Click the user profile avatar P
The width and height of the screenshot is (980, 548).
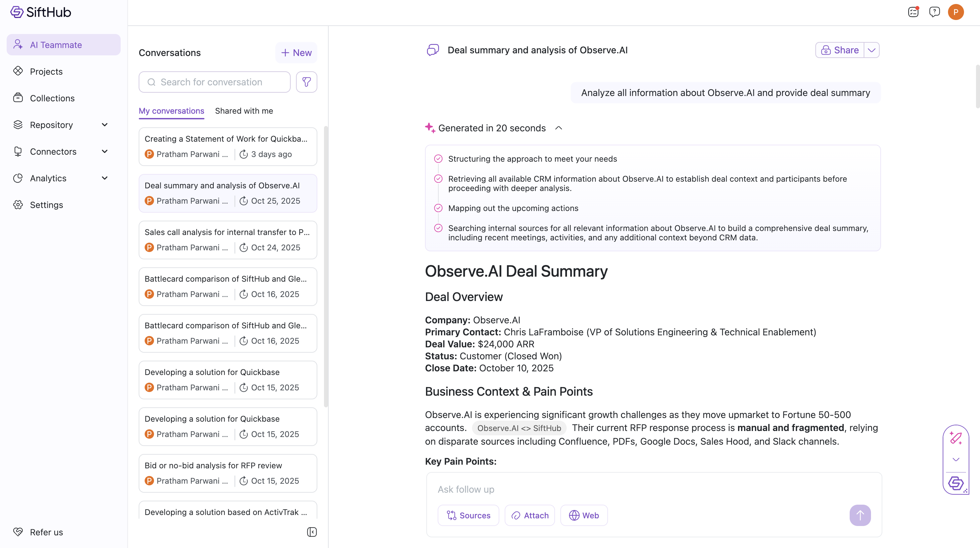tap(956, 12)
